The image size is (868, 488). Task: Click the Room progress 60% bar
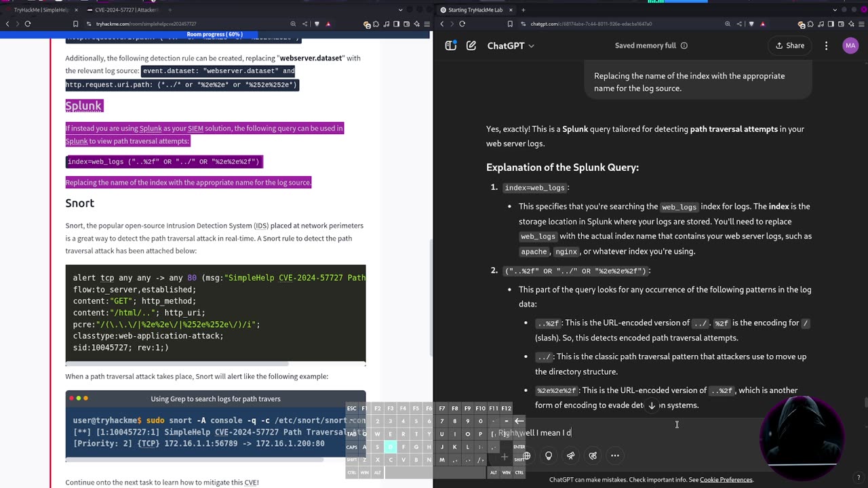pos(215,35)
